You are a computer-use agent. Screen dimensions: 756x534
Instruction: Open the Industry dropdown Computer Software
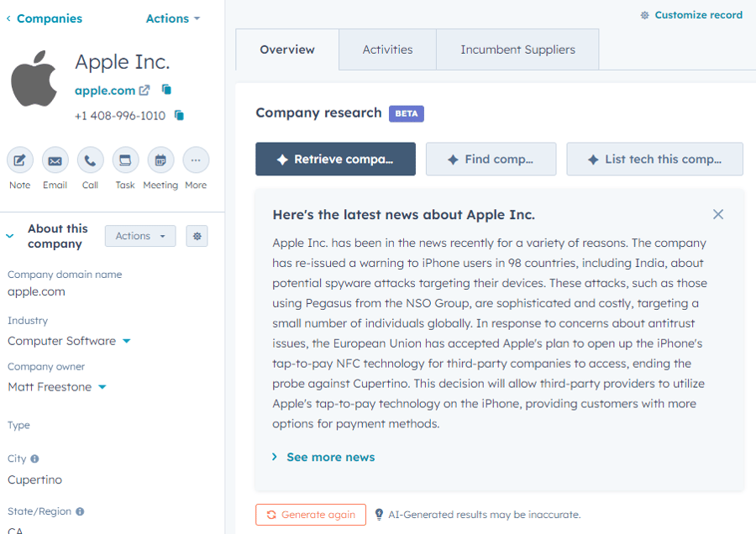point(69,341)
